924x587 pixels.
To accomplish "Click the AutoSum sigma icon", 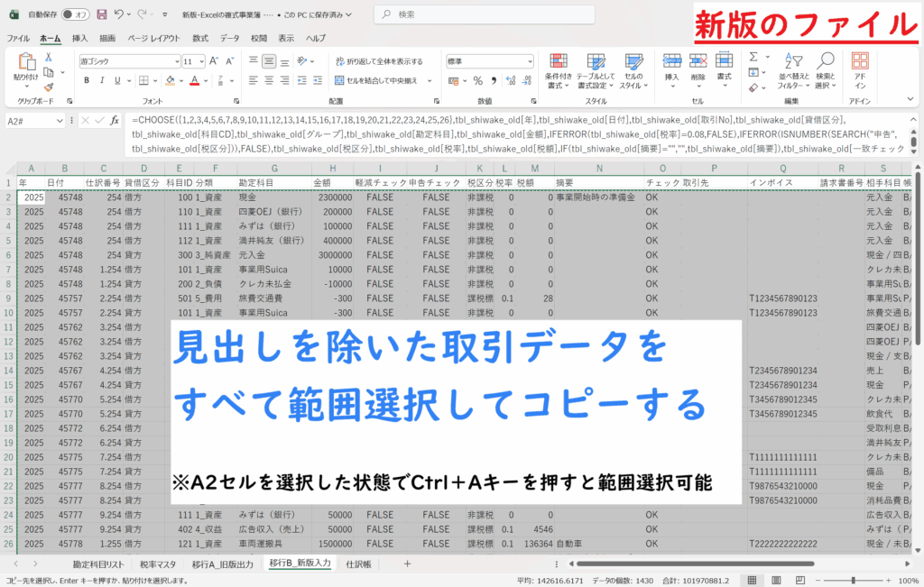I will coord(753,57).
